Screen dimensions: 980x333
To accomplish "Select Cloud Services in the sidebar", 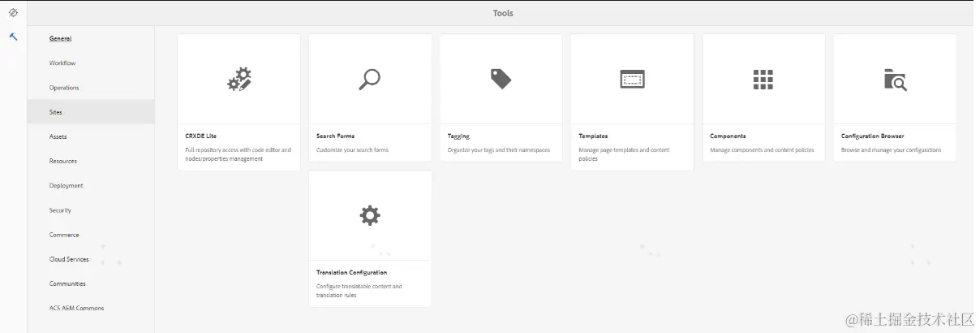I will click(x=69, y=259).
